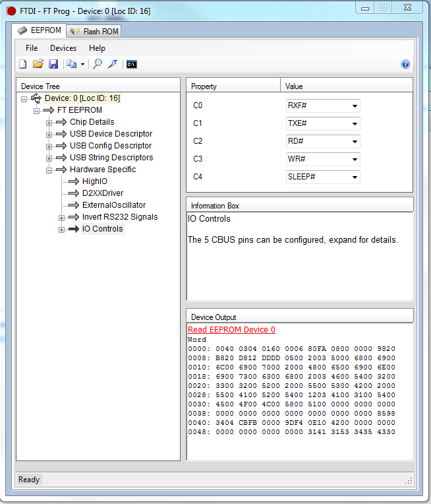Click the blue help question mark icon
The image size is (431, 504).
click(x=405, y=64)
